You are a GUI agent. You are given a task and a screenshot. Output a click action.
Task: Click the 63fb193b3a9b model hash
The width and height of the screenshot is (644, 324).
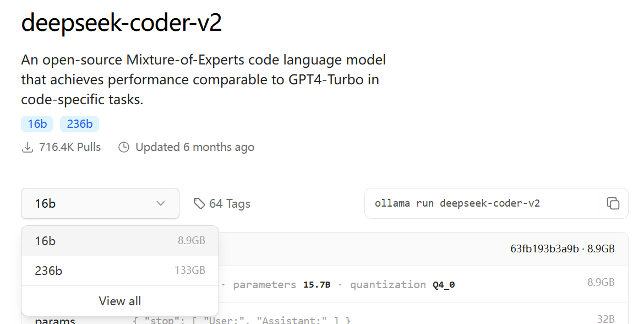(544, 249)
